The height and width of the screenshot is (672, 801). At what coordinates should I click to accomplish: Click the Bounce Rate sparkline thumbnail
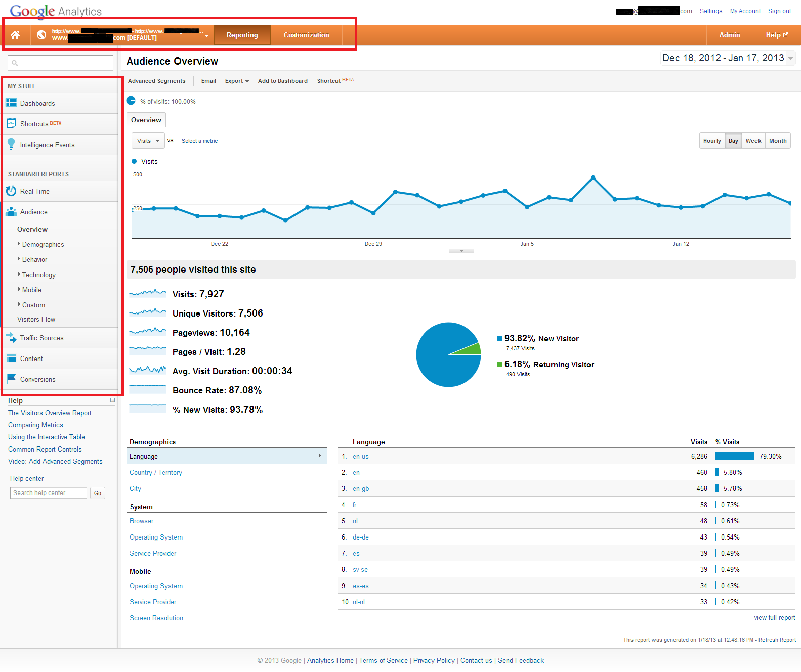(148, 389)
